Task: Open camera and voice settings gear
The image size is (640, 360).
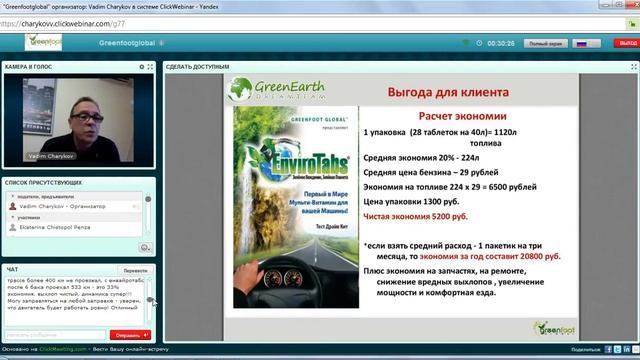Action: coord(142,67)
